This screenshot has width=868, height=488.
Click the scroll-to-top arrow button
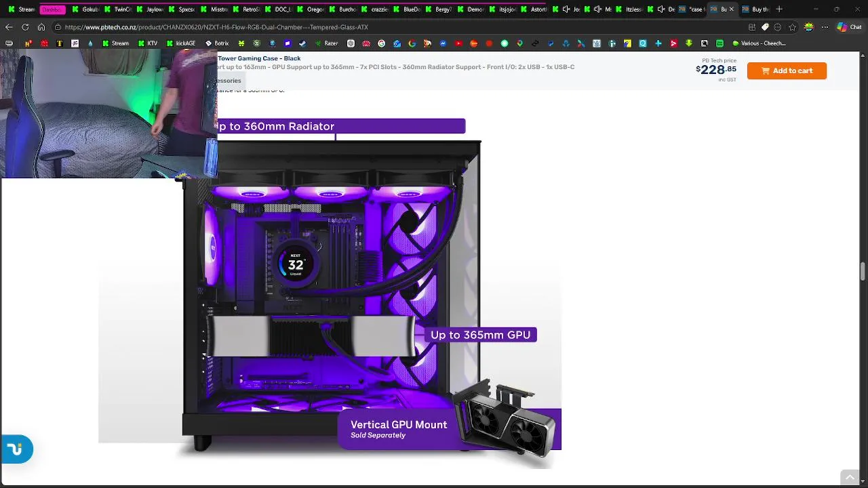pos(850,478)
